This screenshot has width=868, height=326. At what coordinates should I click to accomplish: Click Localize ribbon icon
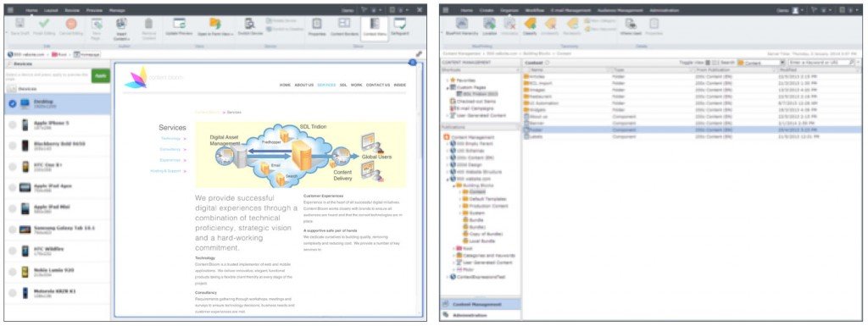pos(489,23)
